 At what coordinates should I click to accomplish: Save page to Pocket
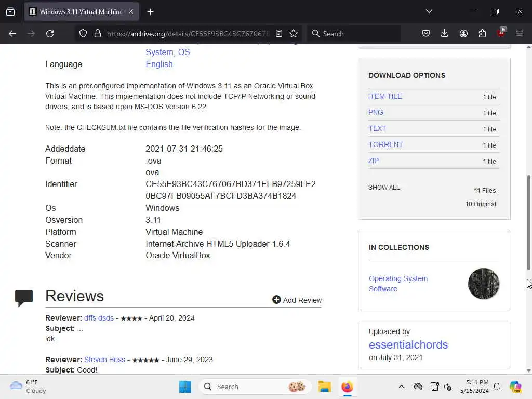pos(426,33)
